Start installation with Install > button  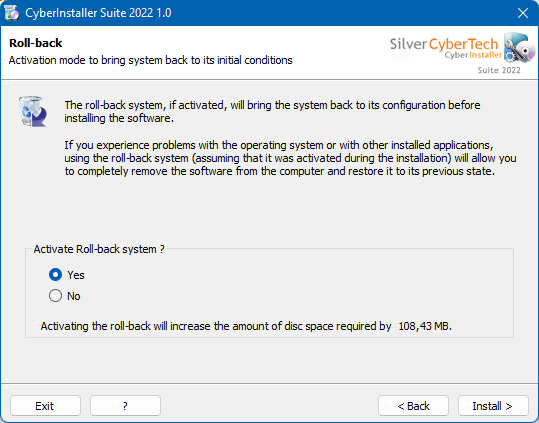493,406
